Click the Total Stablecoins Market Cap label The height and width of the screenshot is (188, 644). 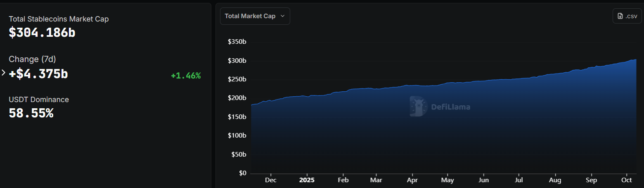(x=59, y=19)
